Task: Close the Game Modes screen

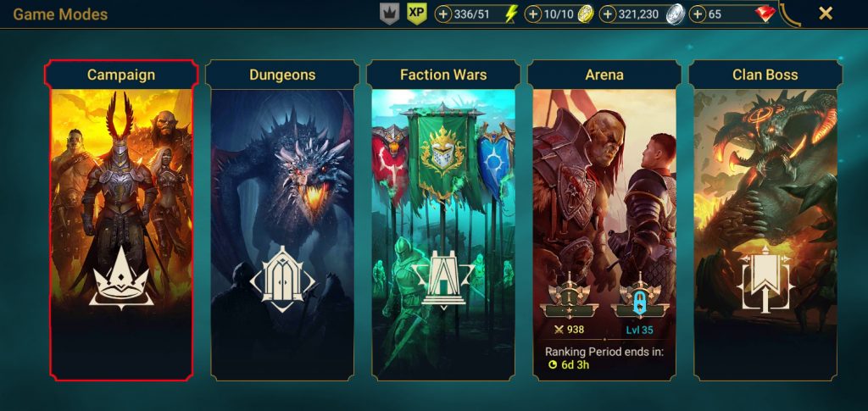Action: [x=826, y=14]
